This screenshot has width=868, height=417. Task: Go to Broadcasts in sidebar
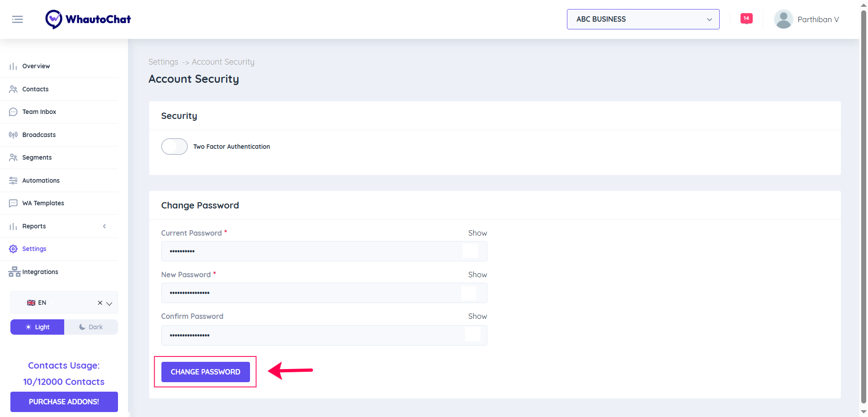(39, 135)
